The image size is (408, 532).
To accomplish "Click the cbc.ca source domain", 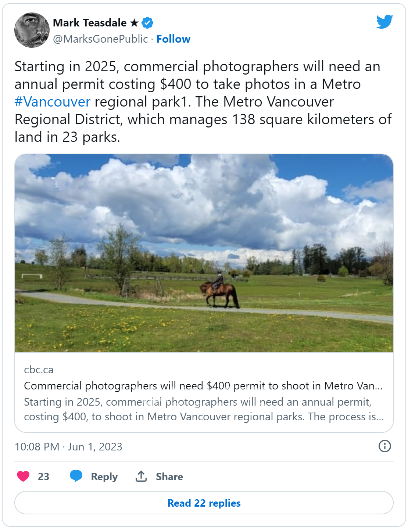I will click(39, 370).
